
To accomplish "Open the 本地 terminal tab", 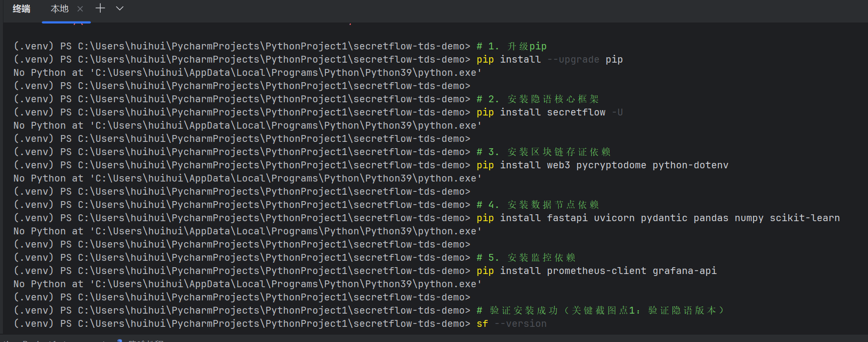I will pyautogui.click(x=60, y=9).
